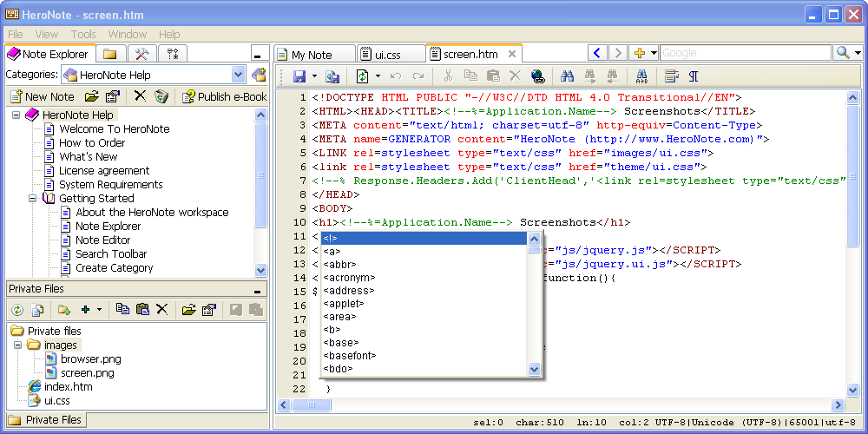Click the globe hyperlink icon
Viewport: 868px width, 434px height.
tap(537, 76)
